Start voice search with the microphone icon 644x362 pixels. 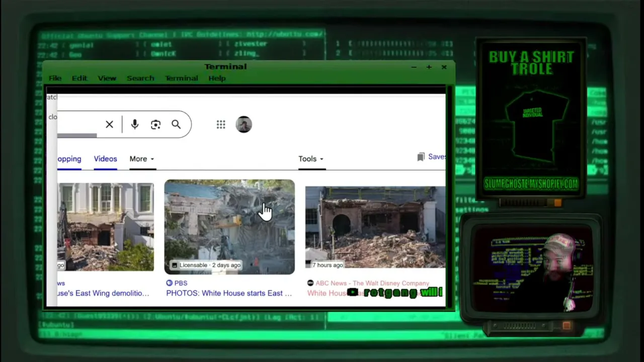[135, 125]
